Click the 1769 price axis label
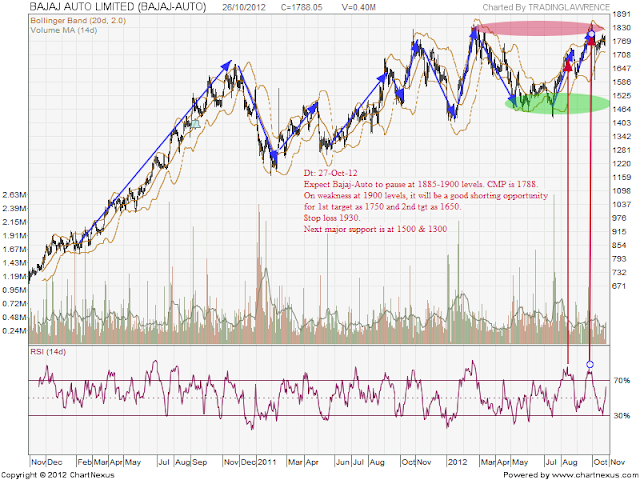Screen dimensions: 640x480 coord(622,41)
